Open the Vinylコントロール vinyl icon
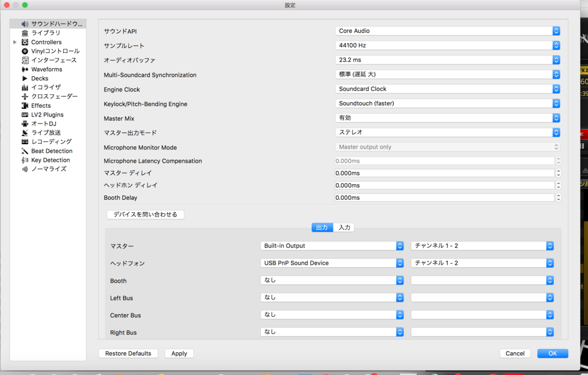588x375 pixels. (25, 51)
